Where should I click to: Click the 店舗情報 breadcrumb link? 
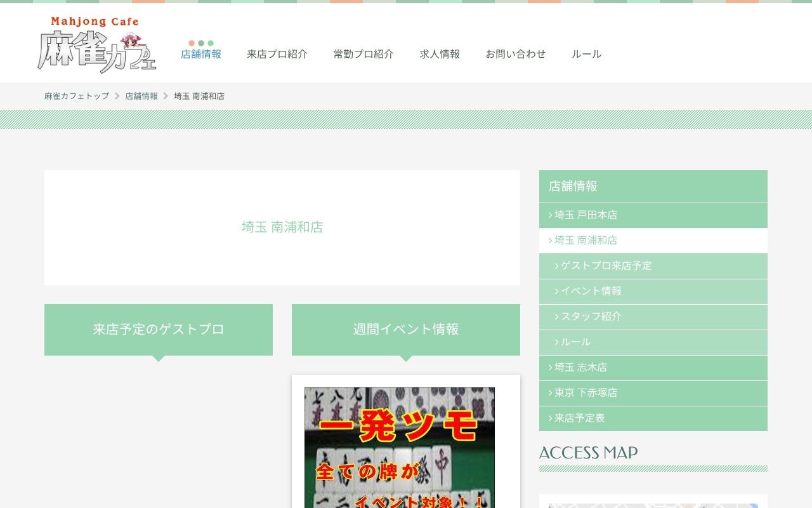click(x=141, y=96)
